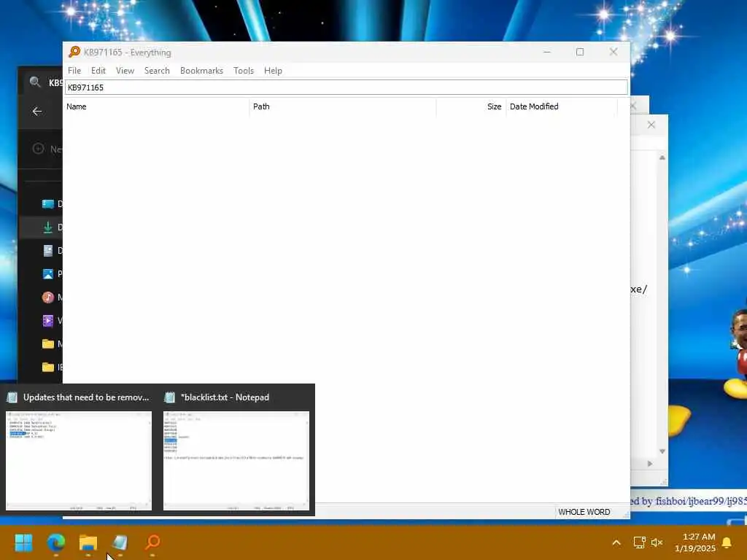This screenshot has width=747, height=560.
Task: Sort results by Date Modified column
Action: tap(562, 106)
